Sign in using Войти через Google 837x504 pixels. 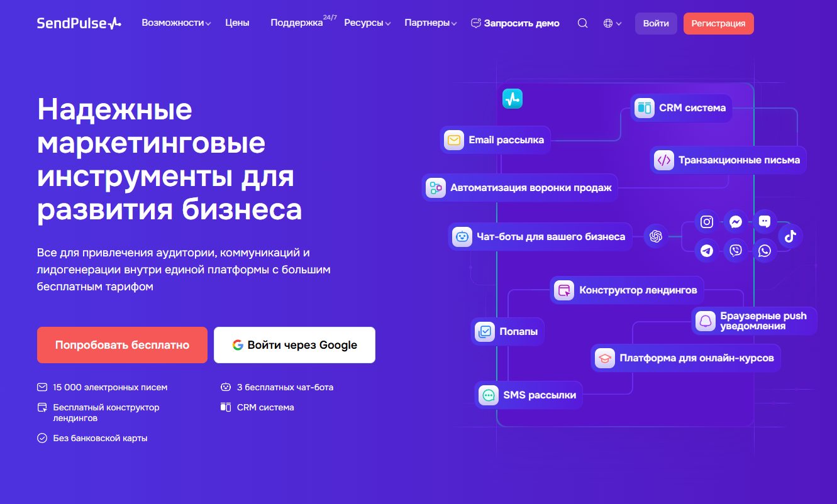coord(294,344)
